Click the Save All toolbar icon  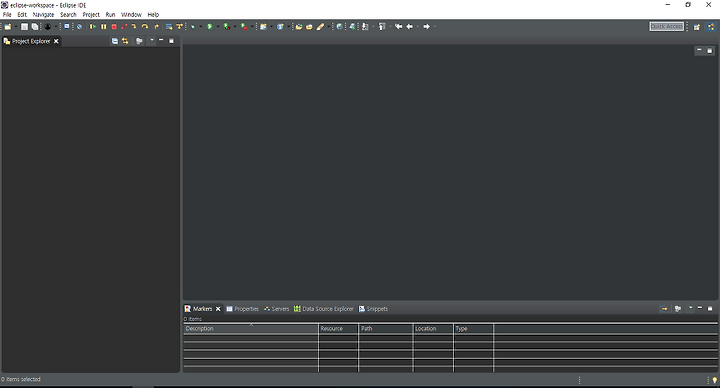pos(35,27)
